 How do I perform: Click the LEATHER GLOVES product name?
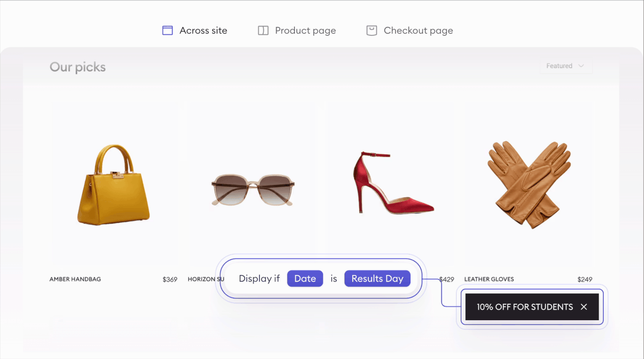[489, 279]
